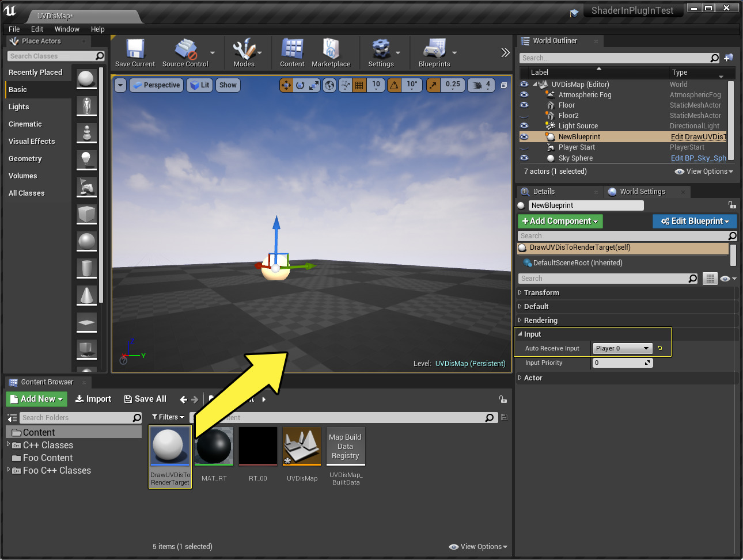Select the MAT_RT asset thumbnail
This screenshot has width=743, height=560.
pos(214,446)
